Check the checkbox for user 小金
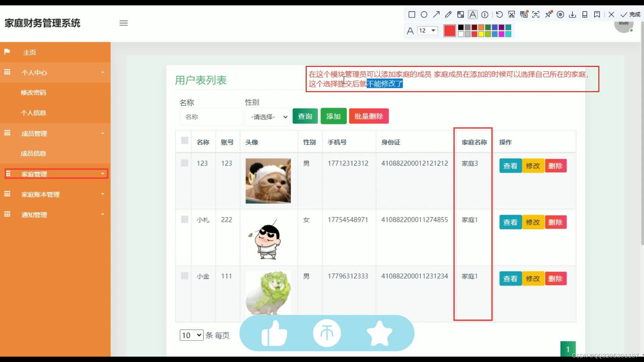This screenshot has height=362, width=644. click(184, 276)
